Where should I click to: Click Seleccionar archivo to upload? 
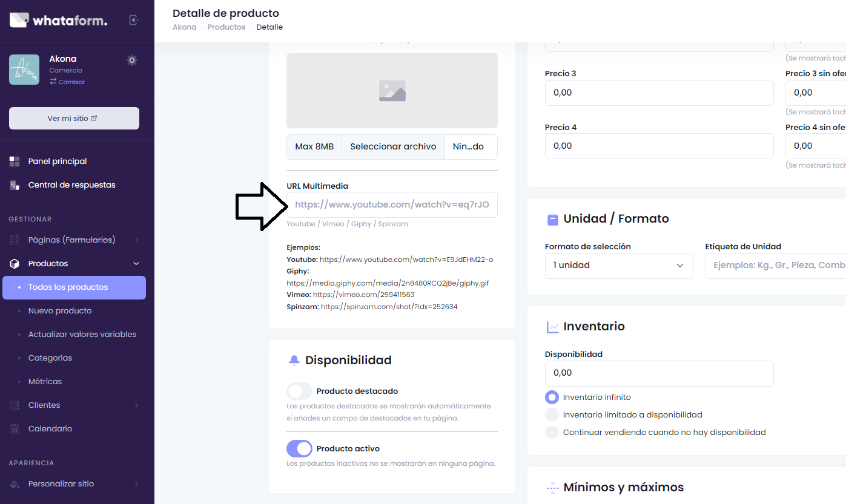pos(393,147)
